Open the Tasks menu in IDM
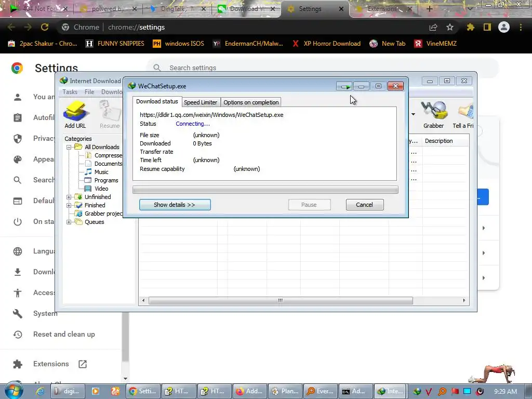The height and width of the screenshot is (399, 532). (70, 92)
